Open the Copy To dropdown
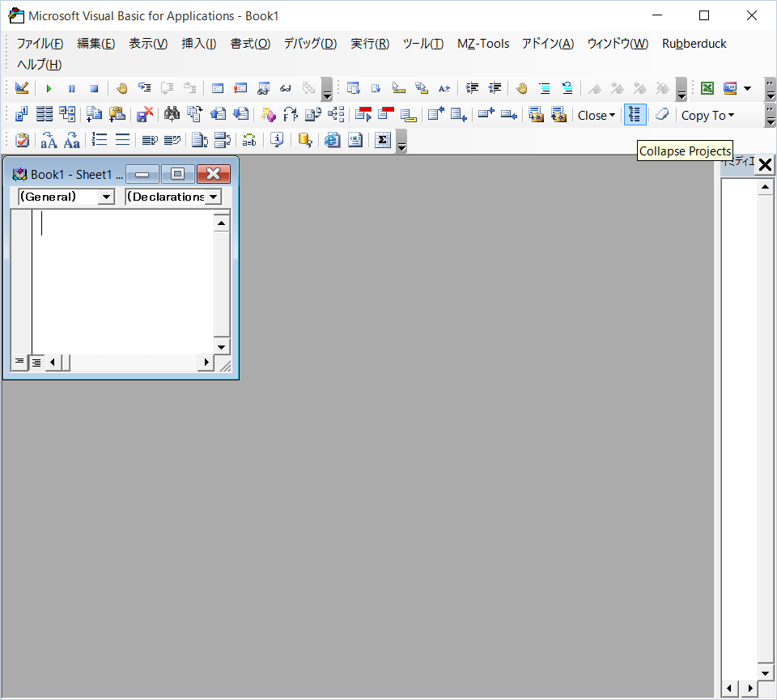The height and width of the screenshot is (700, 777). (707, 116)
